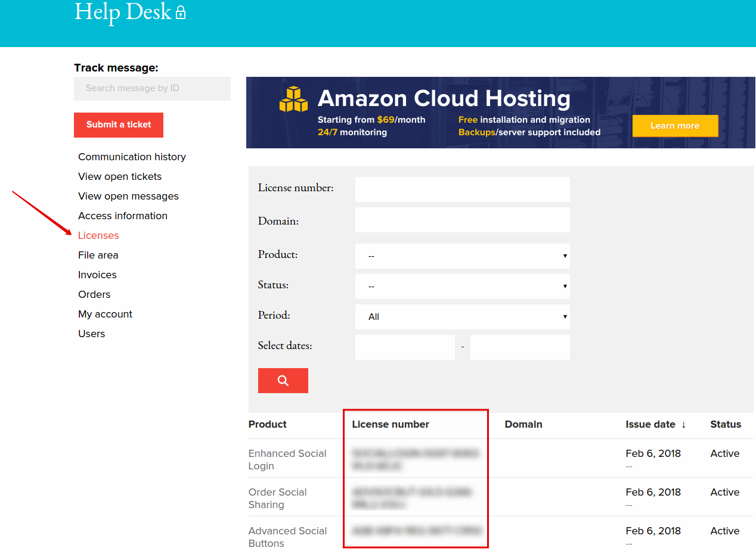Click the Submit a ticket button

click(x=119, y=124)
